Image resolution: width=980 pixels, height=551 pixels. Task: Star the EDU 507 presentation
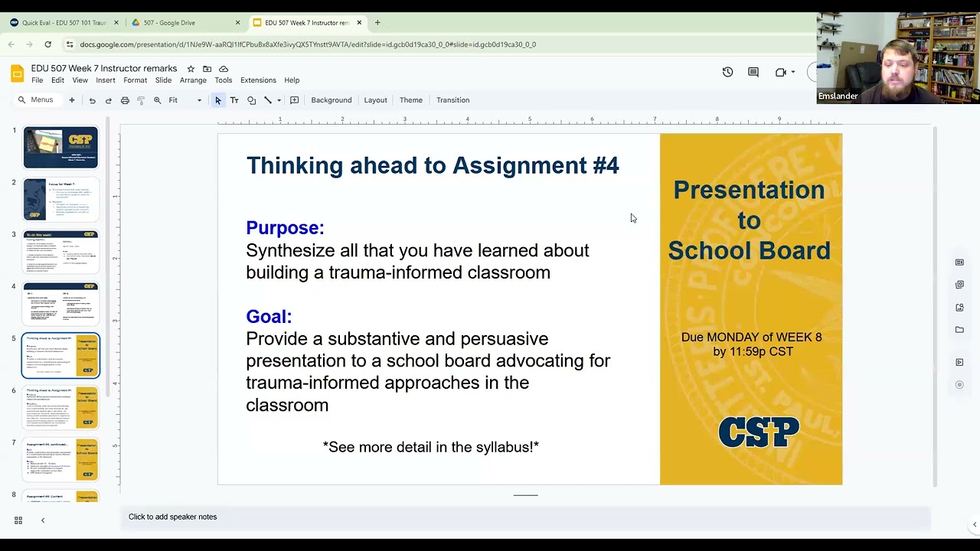pyautogui.click(x=191, y=69)
